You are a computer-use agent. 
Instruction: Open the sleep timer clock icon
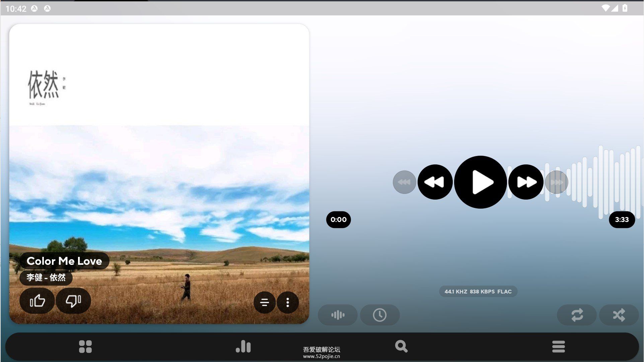click(x=380, y=315)
